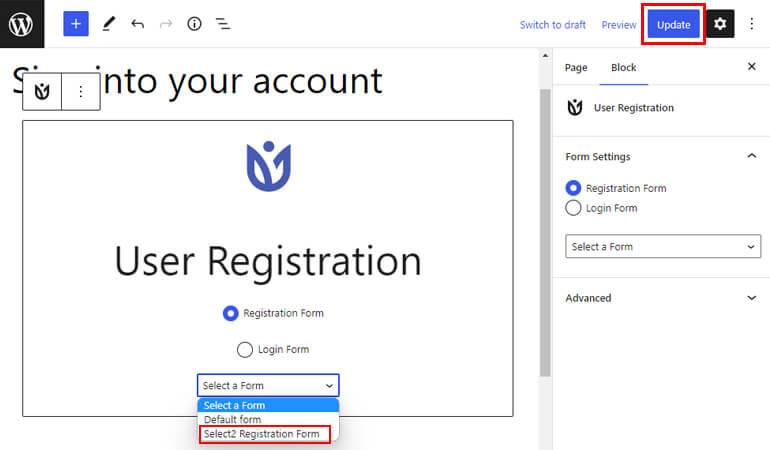Select Login Form radio in sidebar
Viewport: 770px width, 450px height.
click(573, 208)
